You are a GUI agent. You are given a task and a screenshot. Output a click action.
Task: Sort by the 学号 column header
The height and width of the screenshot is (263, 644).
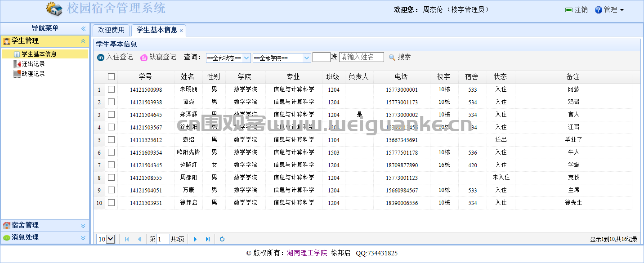pos(145,77)
